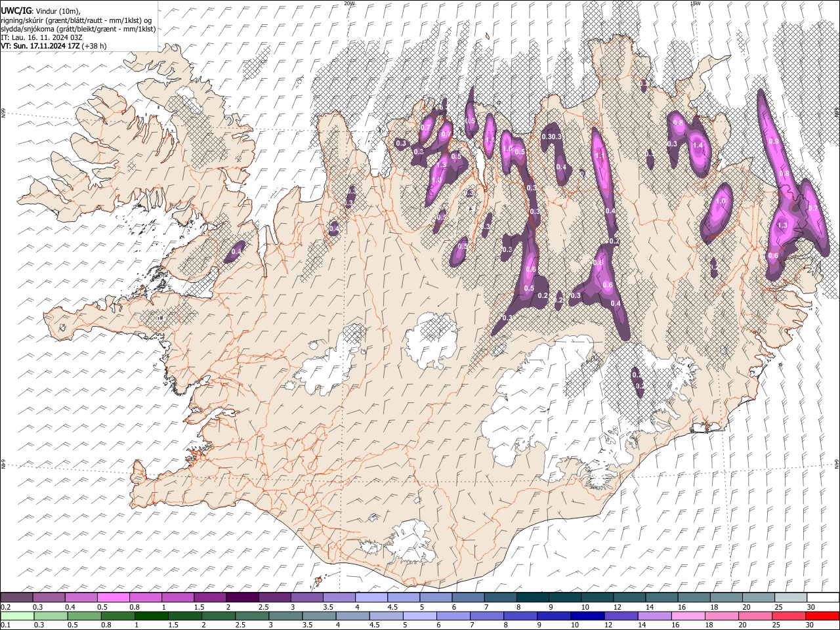
Task: Click the 'UWC/IG: Vindur (10m)' title text
Action: pos(41,11)
